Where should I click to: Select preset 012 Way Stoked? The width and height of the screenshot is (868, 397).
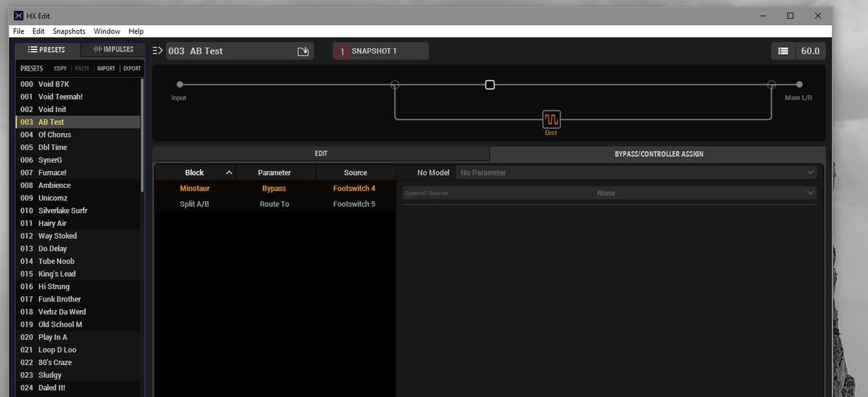point(78,236)
